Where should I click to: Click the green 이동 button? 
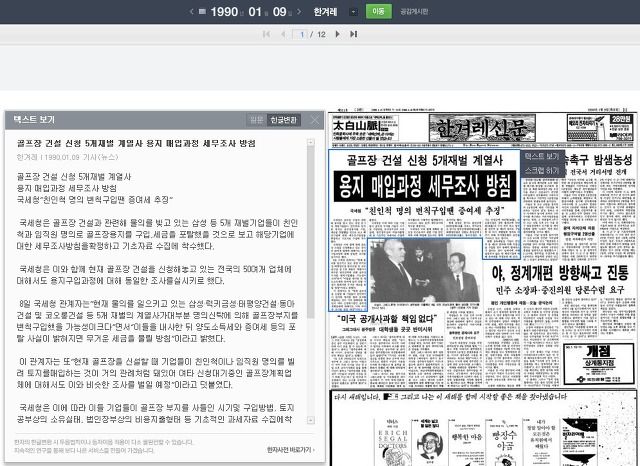pos(378,11)
